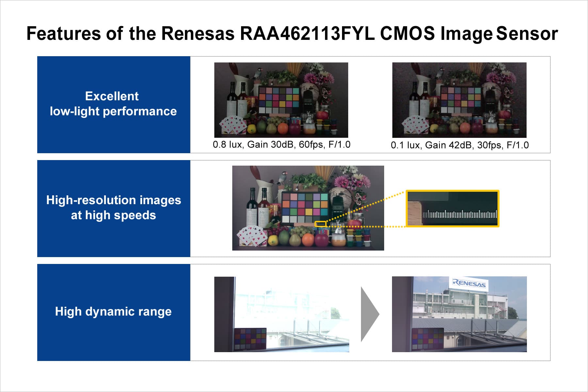The width and height of the screenshot is (588, 392).
Task: Click the Renesas logo sign on the building
Action: [469, 283]
